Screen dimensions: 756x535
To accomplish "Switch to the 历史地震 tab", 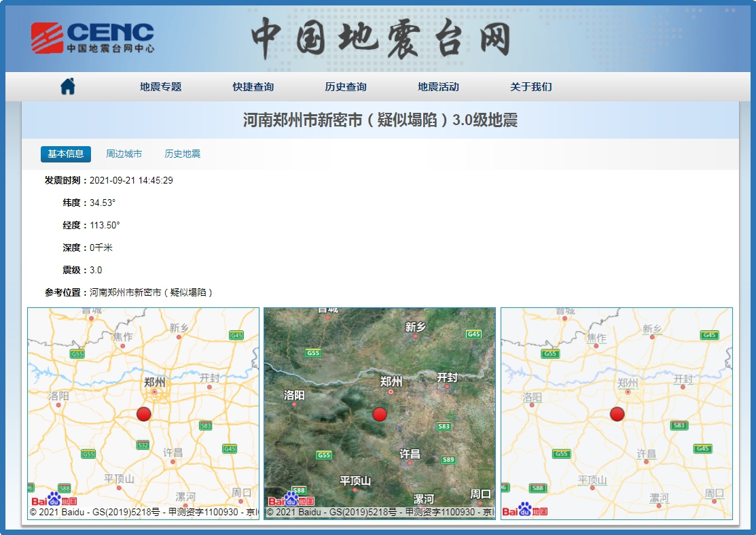I will coord(182,154).
